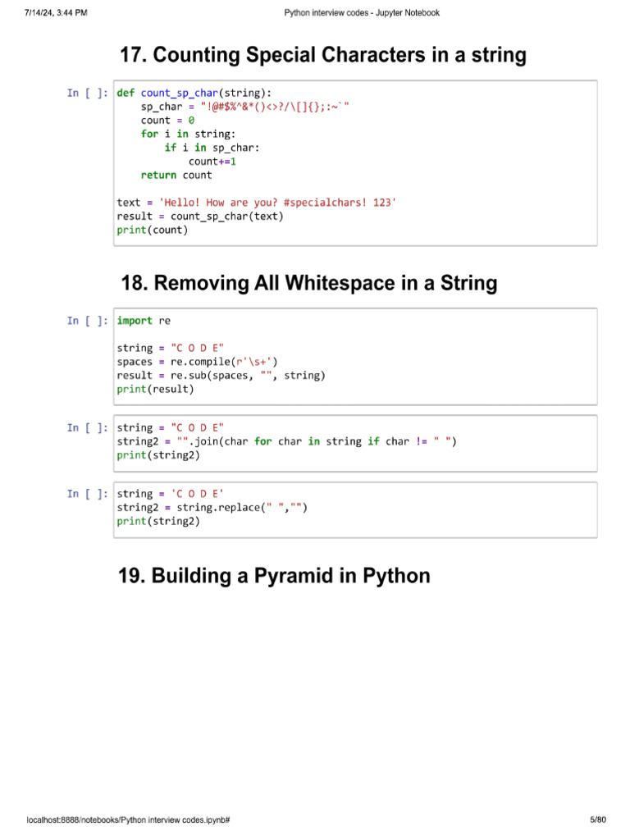Click the line "string2 = string.replace(" ","")"
The height and width of the screenshot is (840, 630).
click(212, 507)
